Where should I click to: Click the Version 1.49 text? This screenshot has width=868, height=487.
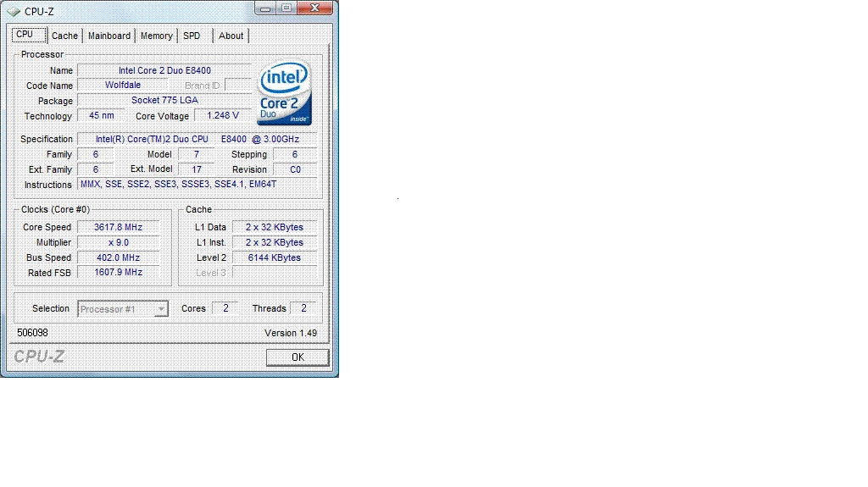coord(291,333)
